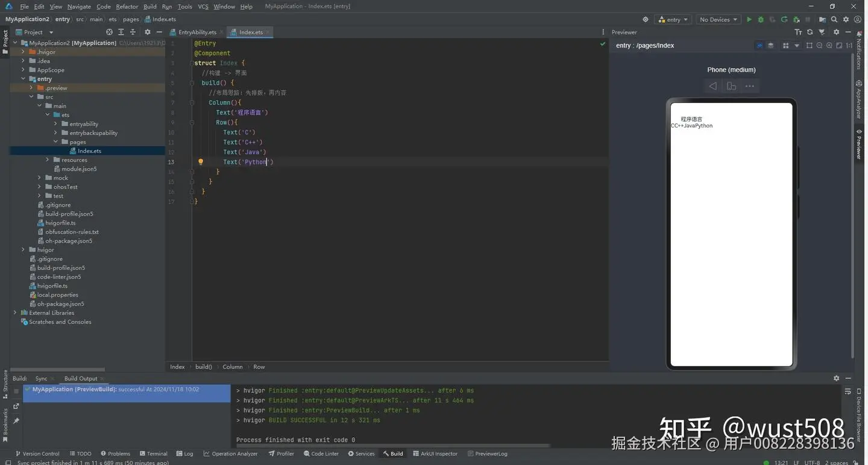The width and height of the screenshot is (868, 465).
Task: Expand the profile arrow beside the Previewer grid icon
Action: pos(797,46)
